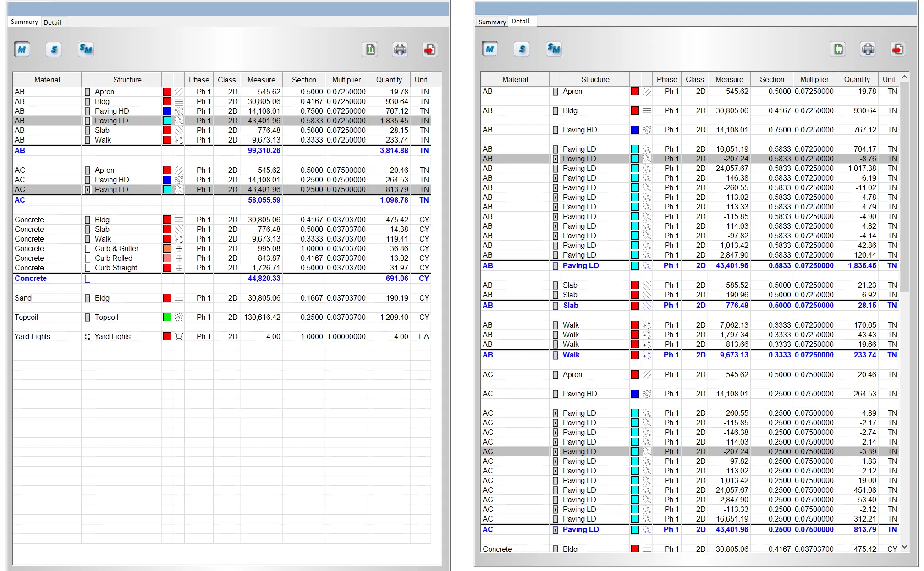Switch to the Summary tab in the right panel
Image resolution: width=924 pixels, height=571 pixels.
pos(492,22)
